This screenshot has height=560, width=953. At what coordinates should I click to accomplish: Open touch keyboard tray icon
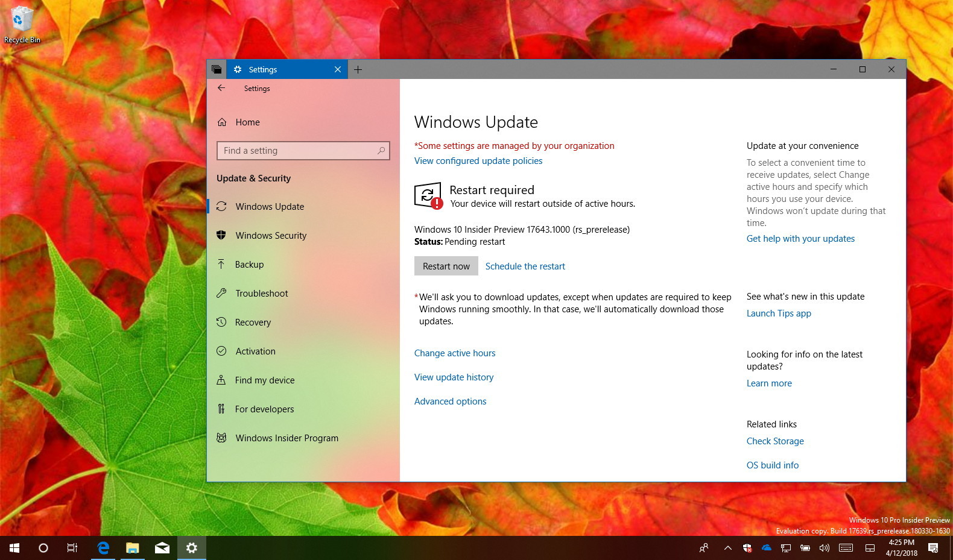(846, 548)
